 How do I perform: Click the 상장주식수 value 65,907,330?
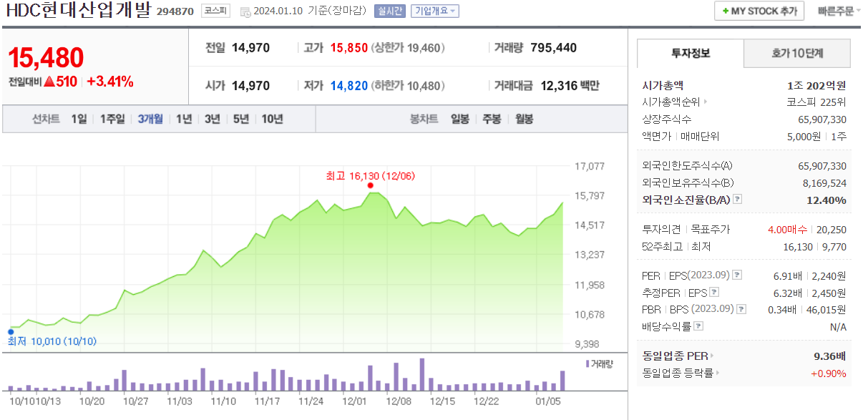coord(822,119)
